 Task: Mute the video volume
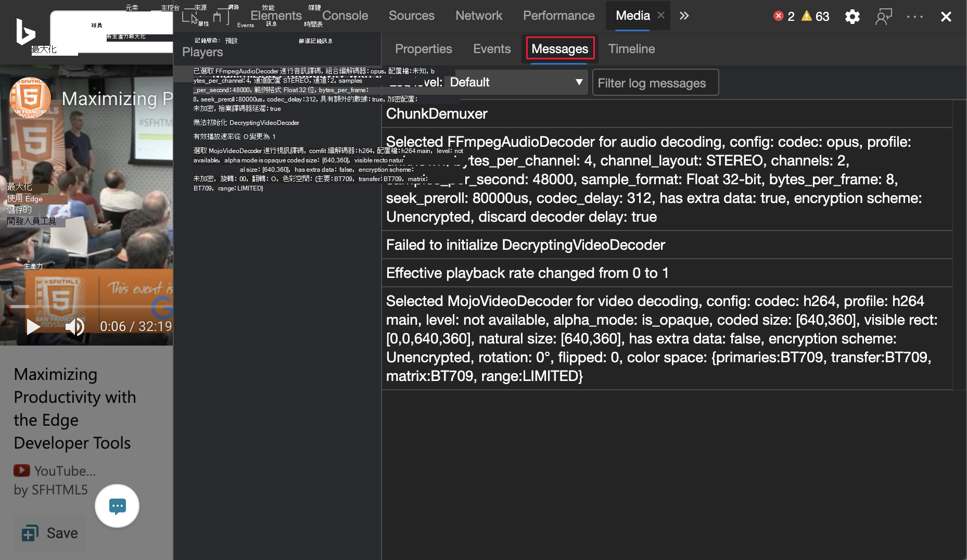(x=74, y=326)
